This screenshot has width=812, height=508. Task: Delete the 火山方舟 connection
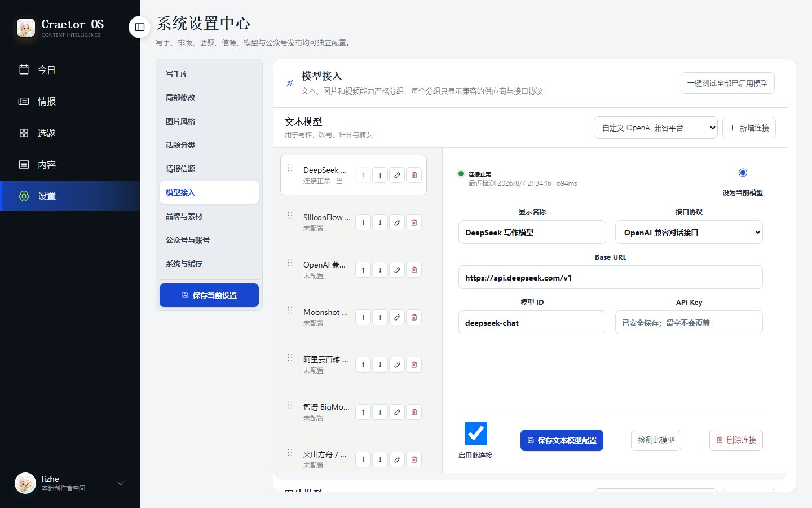[x=414, y=459]
